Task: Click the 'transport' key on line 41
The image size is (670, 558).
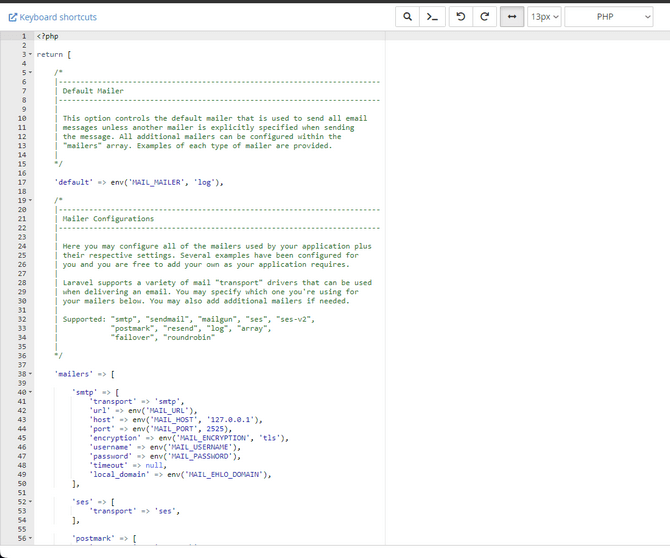Action: (113, 401)
